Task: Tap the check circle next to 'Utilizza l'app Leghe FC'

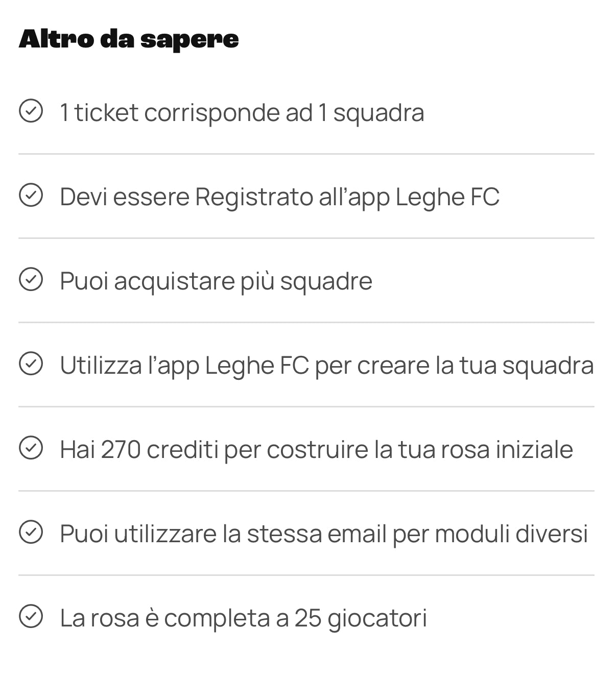Action: tap(31, 364)
